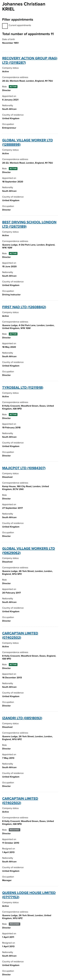The height and width of the screenshot is (980, 60).
Task: Open GLOBAL VILLAGE WORKER LTD (12888898) link
Action: coord(27,142)
